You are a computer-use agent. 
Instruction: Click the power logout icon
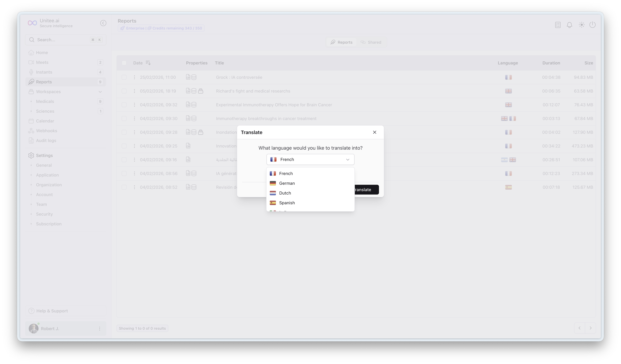592,25
